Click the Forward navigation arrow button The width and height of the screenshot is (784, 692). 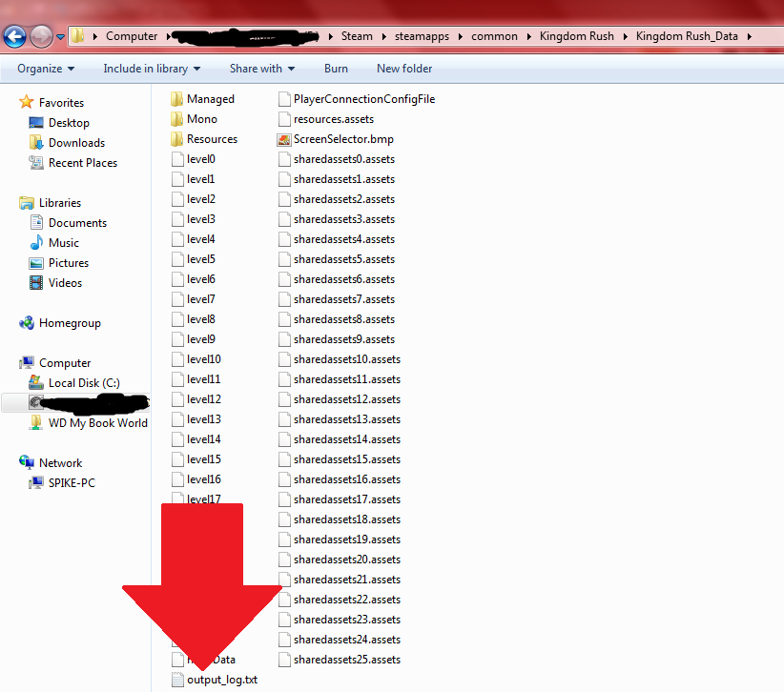tap(41, 36)
